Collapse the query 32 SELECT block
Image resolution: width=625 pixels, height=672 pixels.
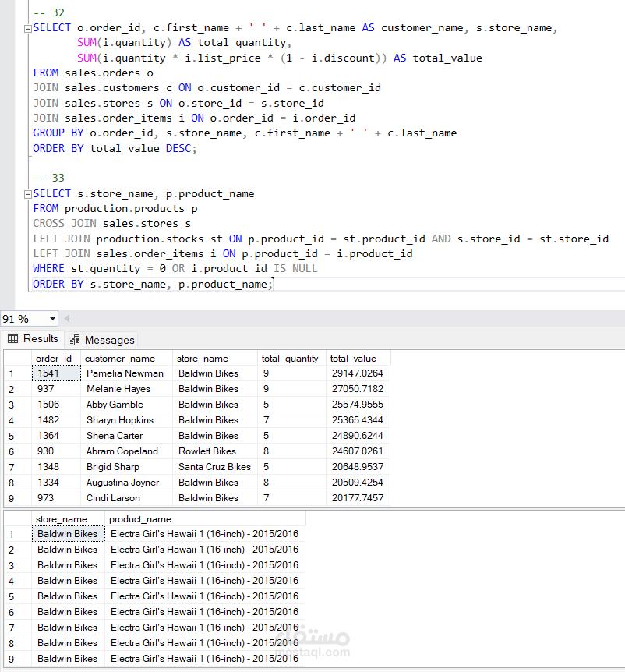[x=27, y=27]
